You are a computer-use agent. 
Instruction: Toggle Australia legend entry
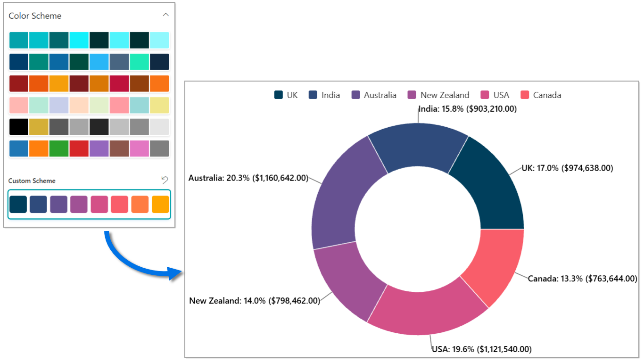pyautogui.click(x=374, y=95)
